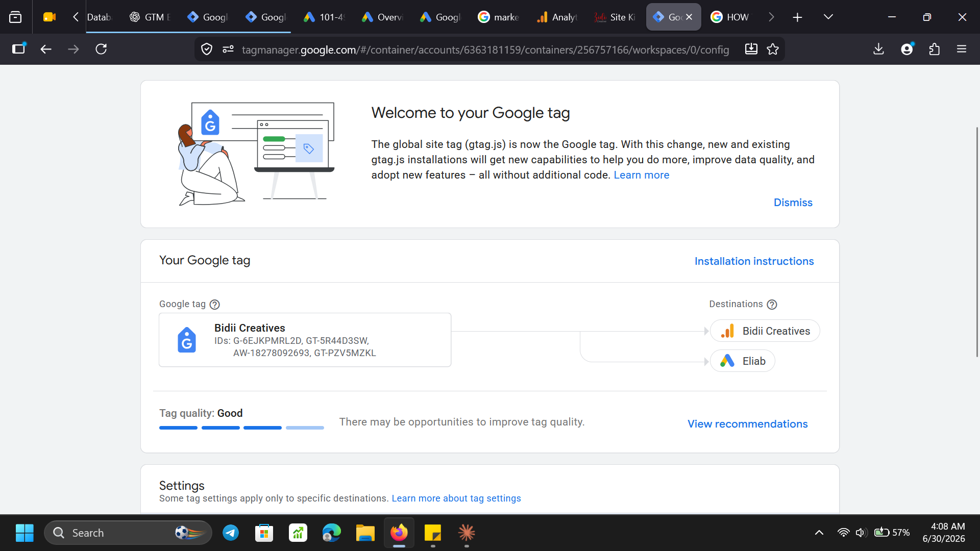980x551 pixels.
Task: Click the page vertical scrollbar
Action: coord(977,242)
